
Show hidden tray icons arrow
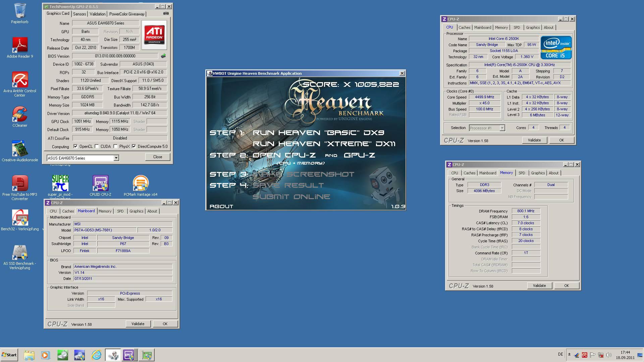569,355
